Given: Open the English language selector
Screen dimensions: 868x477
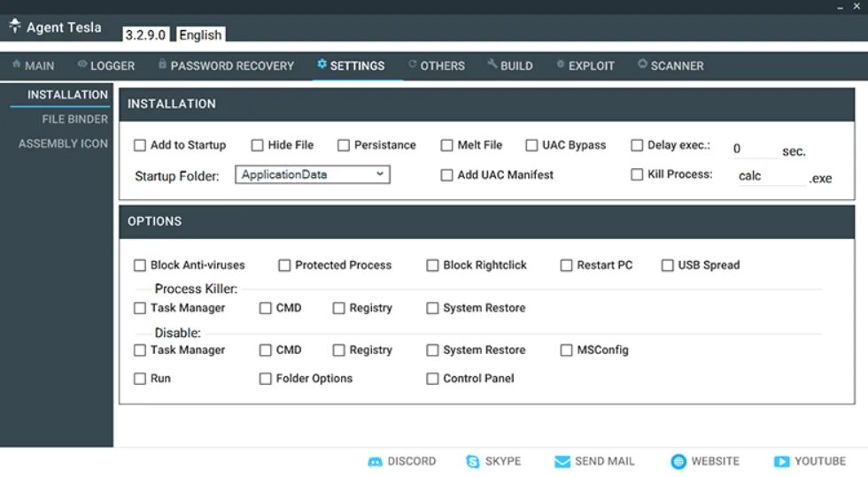Looking at the screenshot, I should [x=200, y=35].
